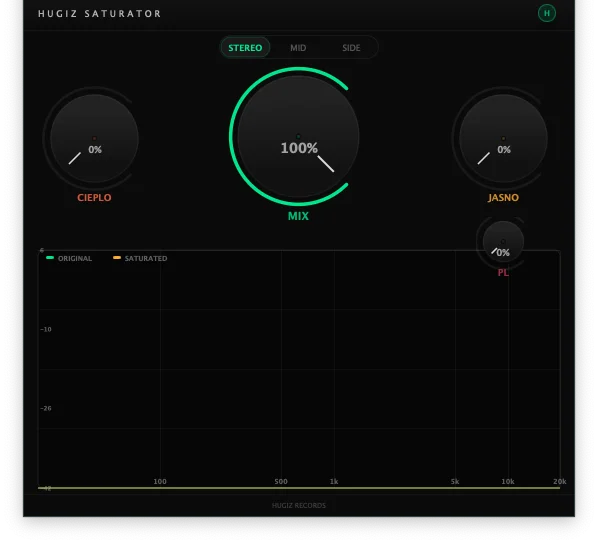Image resolution: width=598 pixels, height=544 pixels.
Task: Click the green ORIGINAL legend marker
Action: point(50,258)
